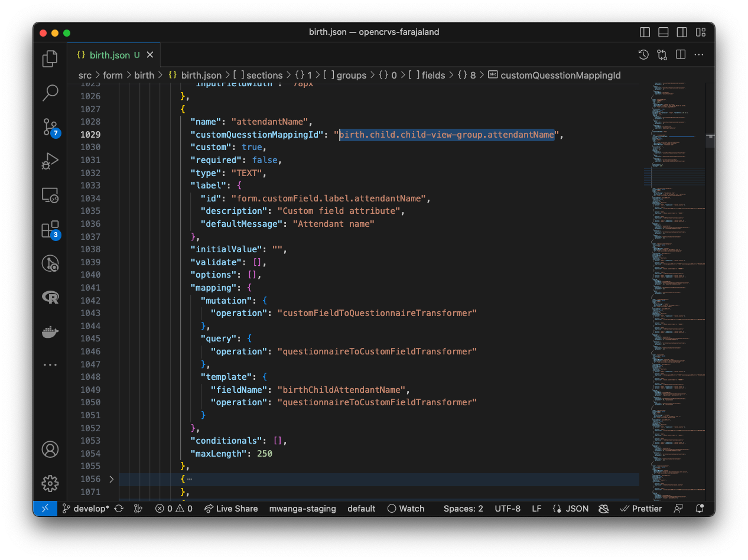Click the Manage settings gear icon
748x560 pixels.
click(x=50, y=483)
